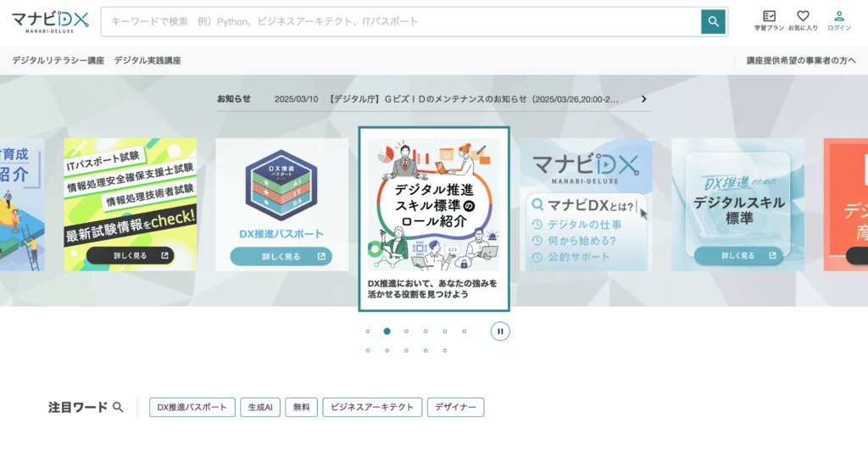The width and height of the screenshot is (868, 467).
Task: Select the DX推進パスポート keyword tag
Action: pyautogui.click(x=192, y=407)
